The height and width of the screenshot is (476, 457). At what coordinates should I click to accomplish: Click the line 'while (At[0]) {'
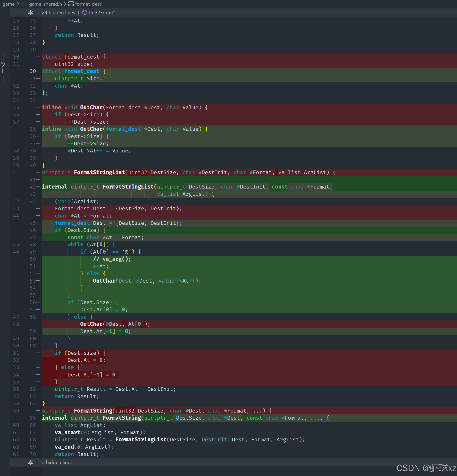(x=91, y=244)
